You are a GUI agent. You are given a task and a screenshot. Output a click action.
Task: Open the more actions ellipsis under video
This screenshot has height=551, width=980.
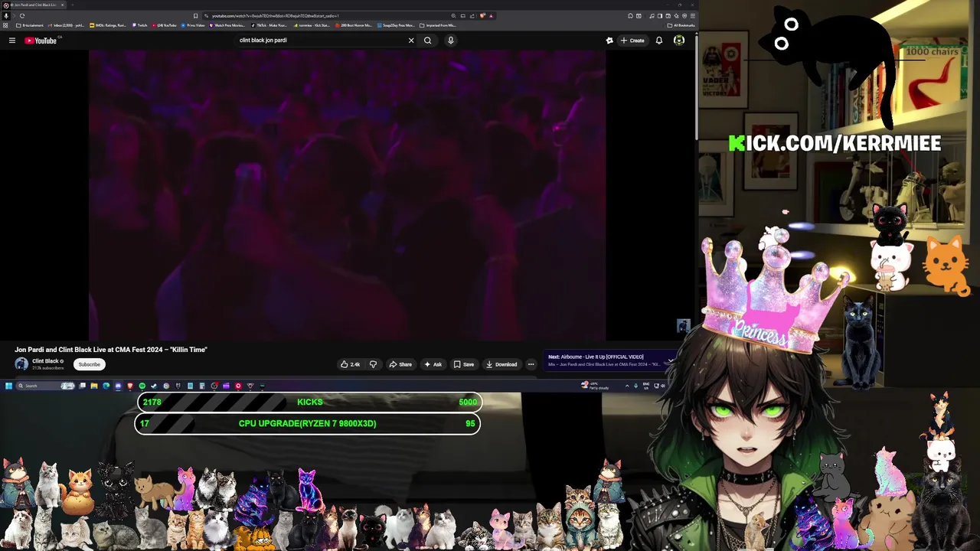531,364
